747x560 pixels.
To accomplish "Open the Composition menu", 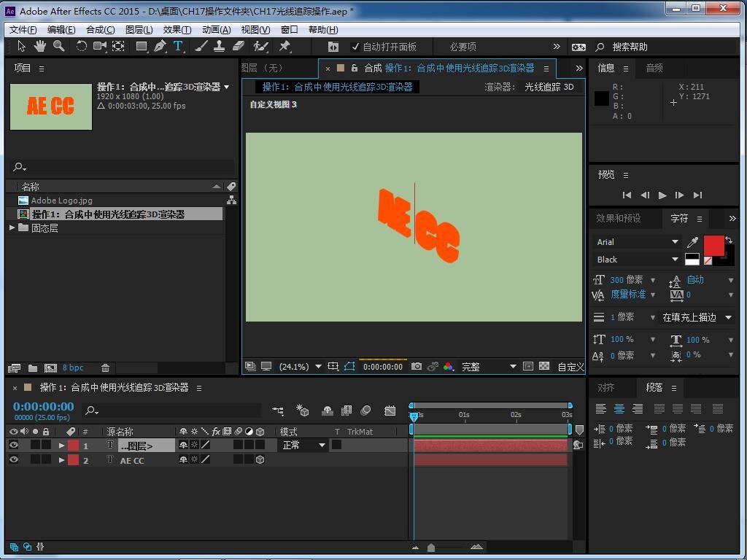I will pyautogui.click(x=100, y=29).
